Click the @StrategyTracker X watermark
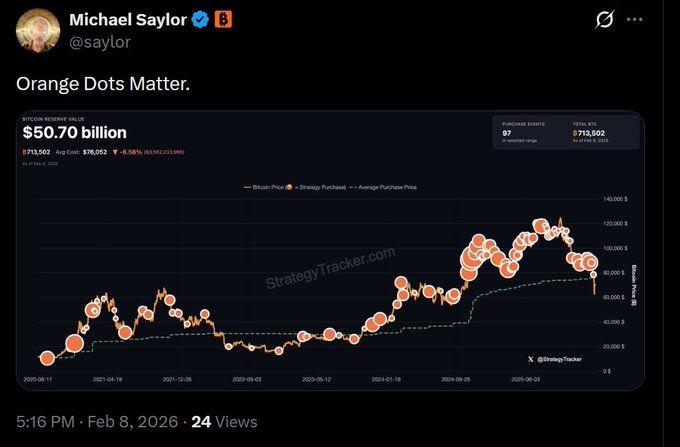Image resolution: width=680 pixels, height=447 pixels. coord(554,358)
